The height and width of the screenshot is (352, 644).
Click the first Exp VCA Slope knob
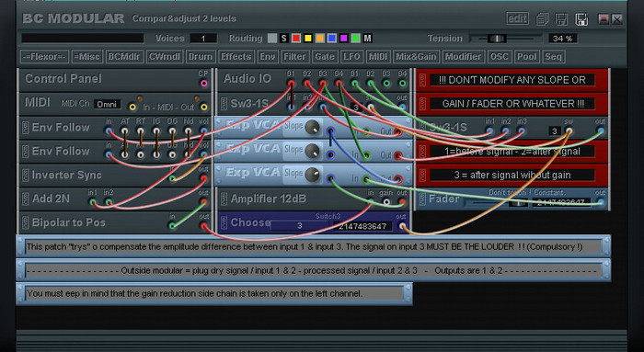point(312,127)
